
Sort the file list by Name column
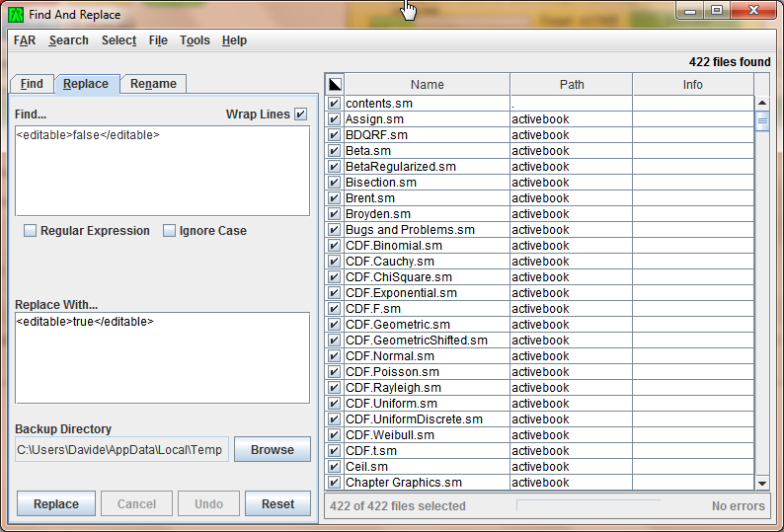point(427,85)
